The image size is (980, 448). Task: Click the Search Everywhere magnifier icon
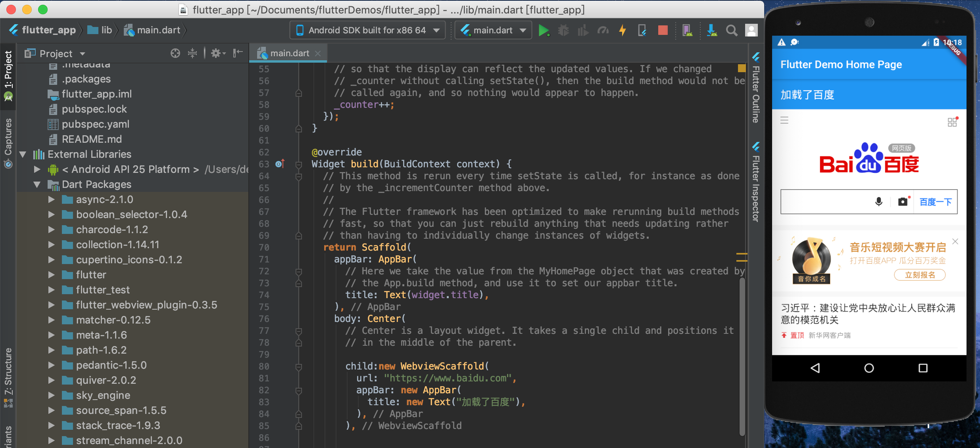coord(732,31)
